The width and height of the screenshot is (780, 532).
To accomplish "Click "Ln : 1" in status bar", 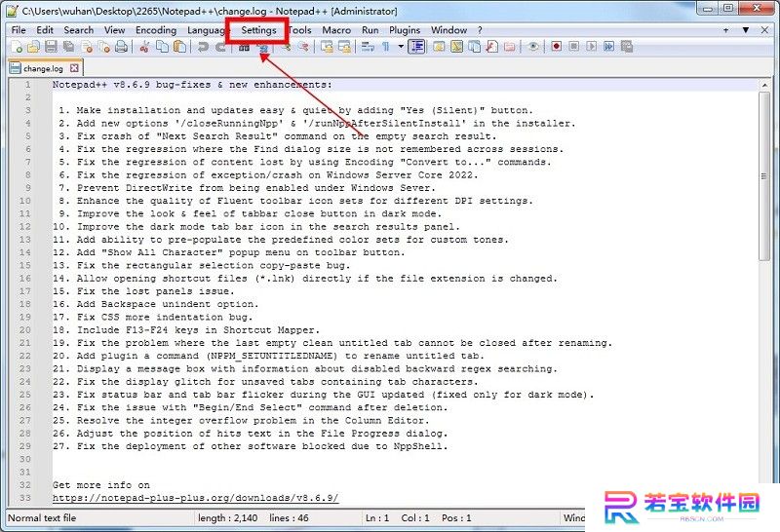I will pos(377,518).
